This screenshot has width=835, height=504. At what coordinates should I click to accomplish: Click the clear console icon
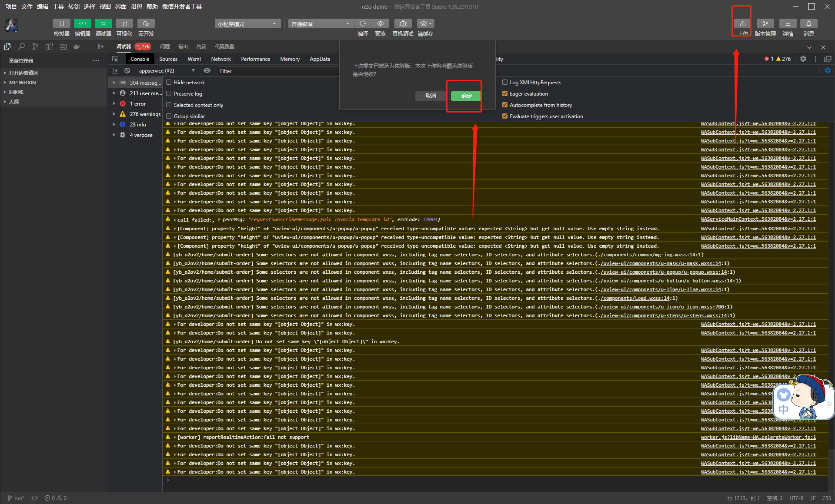click(127, 71)
